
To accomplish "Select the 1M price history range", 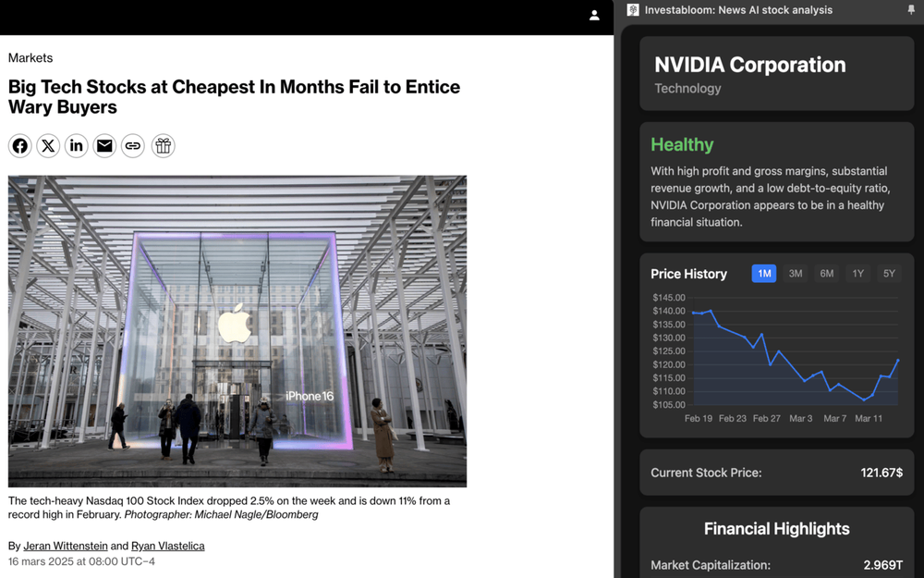I will 764,274.
